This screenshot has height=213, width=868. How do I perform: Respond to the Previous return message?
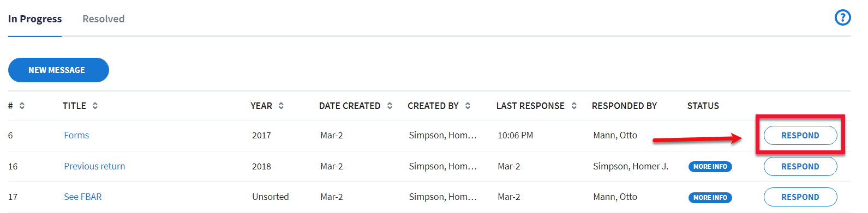[x=800, y=167]
